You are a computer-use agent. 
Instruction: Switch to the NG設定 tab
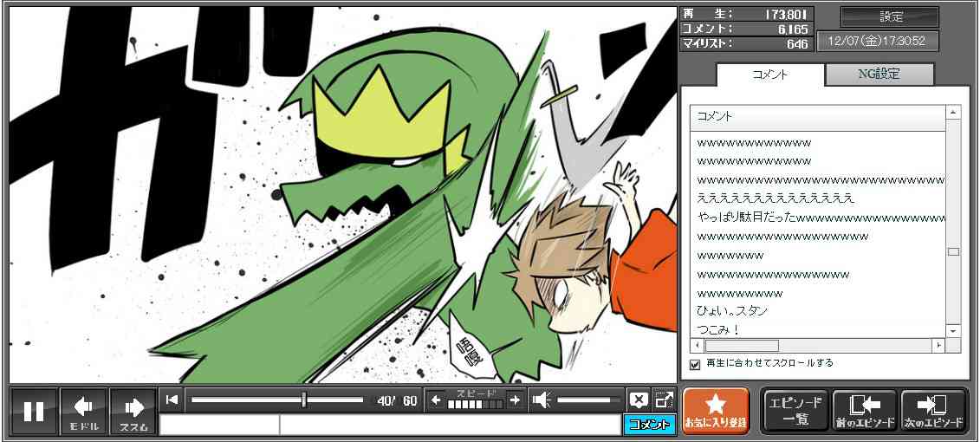(x=879, y=75)
